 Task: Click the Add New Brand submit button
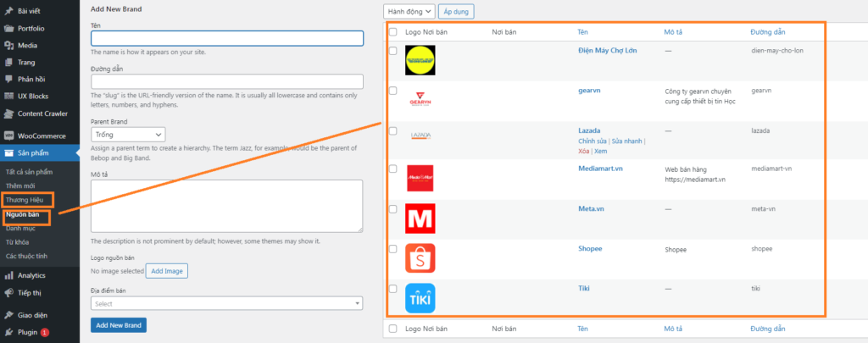point(119,325)
